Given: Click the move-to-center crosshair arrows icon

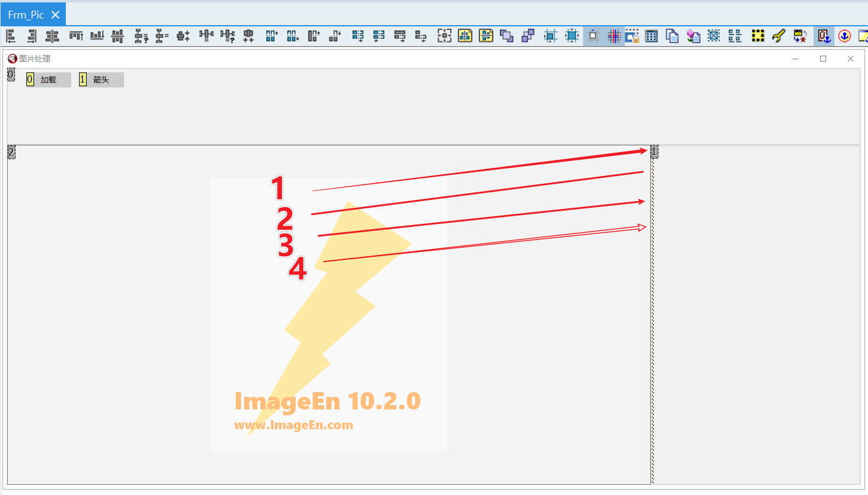Looking at the screenshot, I should coord(444,37).
